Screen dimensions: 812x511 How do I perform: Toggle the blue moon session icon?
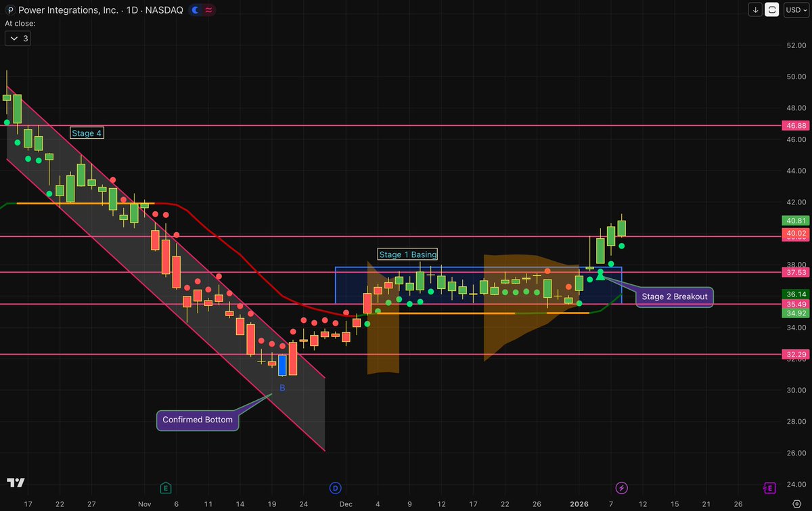click(x=195, y=10)
